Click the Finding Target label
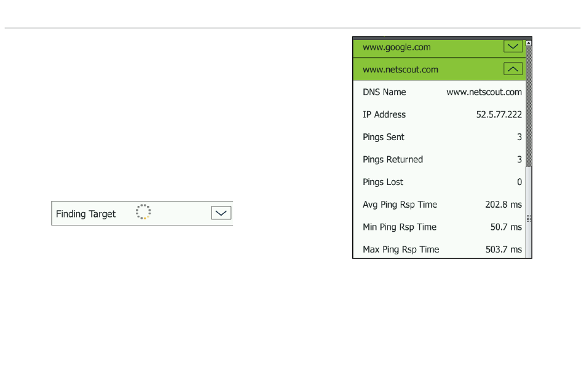The image size is (584, 392). (x=85, y=214)
